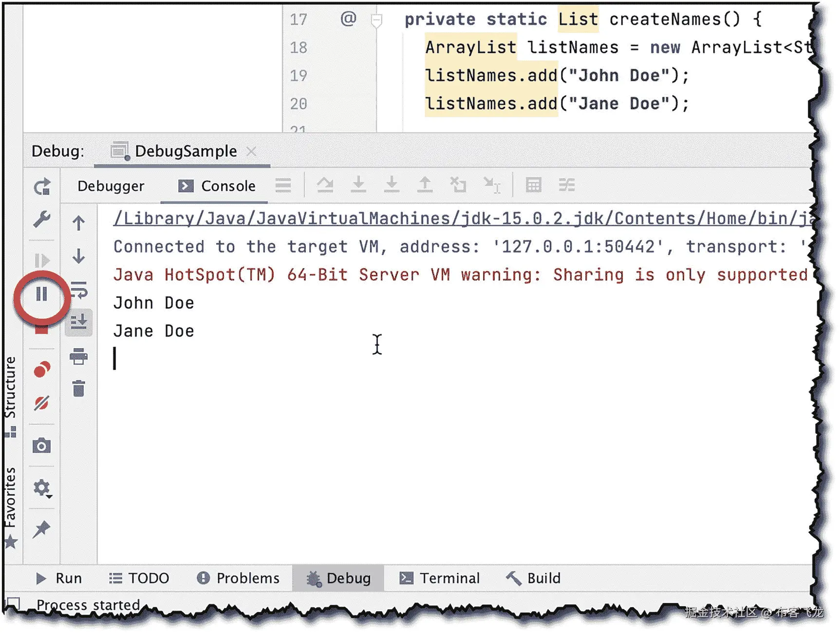This screenshot has height=635, width=840.
Task: Open TODO tool window
Action: [139, 579]
